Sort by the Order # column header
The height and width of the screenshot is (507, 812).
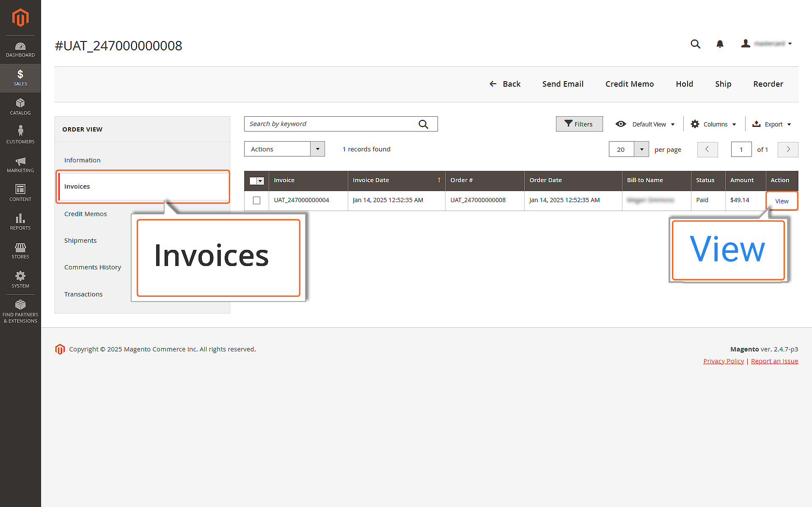tap(485, 180)
